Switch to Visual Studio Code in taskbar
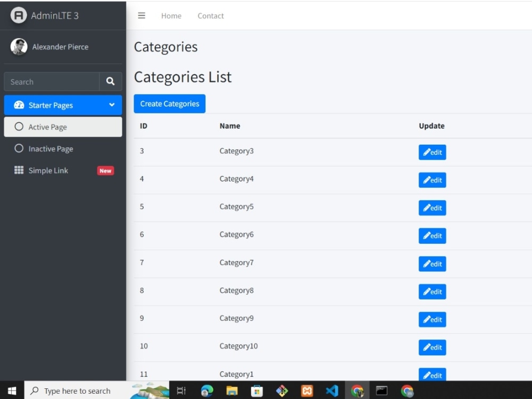This screenshot has width=532, height=399. 332,391
